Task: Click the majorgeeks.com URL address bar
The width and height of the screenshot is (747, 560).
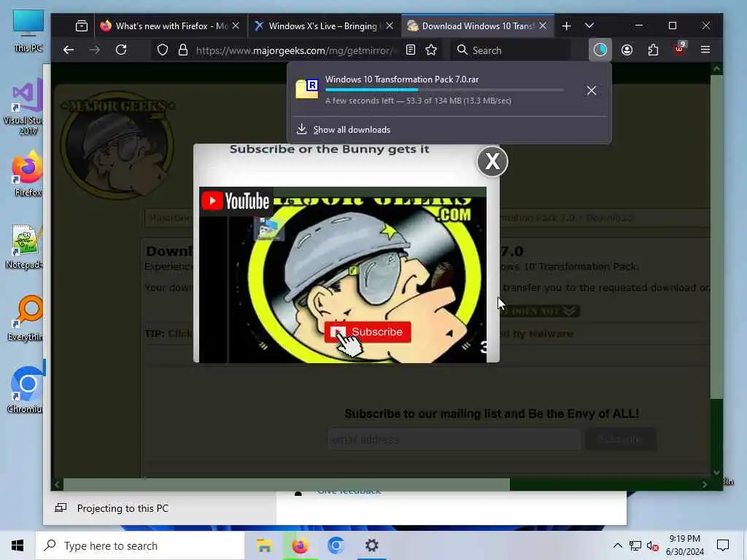Action: pyautogui.click(x=295, y=50)
